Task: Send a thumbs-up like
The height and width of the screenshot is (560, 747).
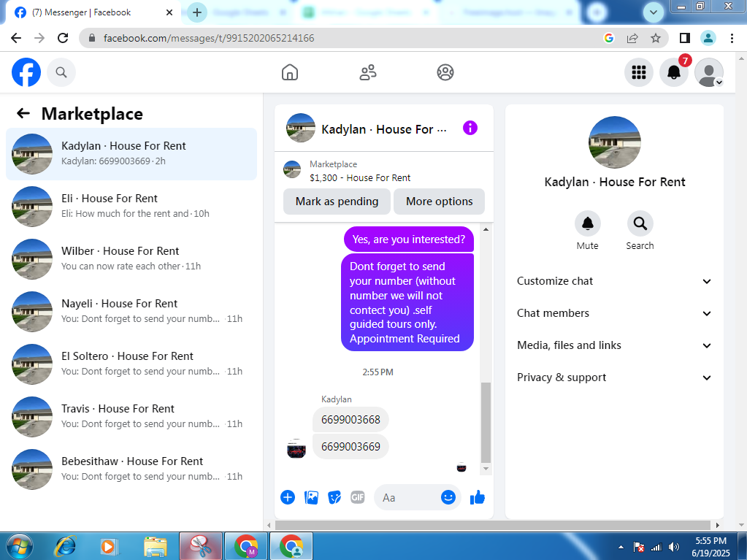Action: [478, 498]
